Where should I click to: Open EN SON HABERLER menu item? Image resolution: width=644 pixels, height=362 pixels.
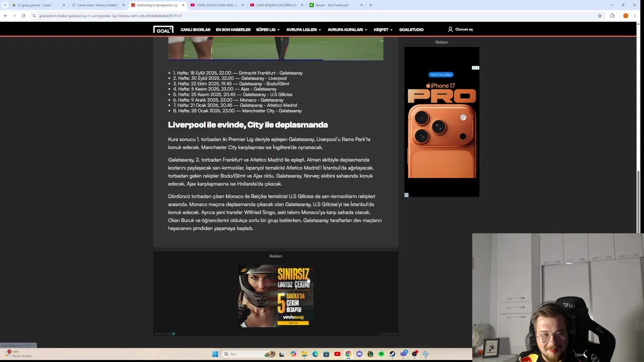tap(233, 30)
